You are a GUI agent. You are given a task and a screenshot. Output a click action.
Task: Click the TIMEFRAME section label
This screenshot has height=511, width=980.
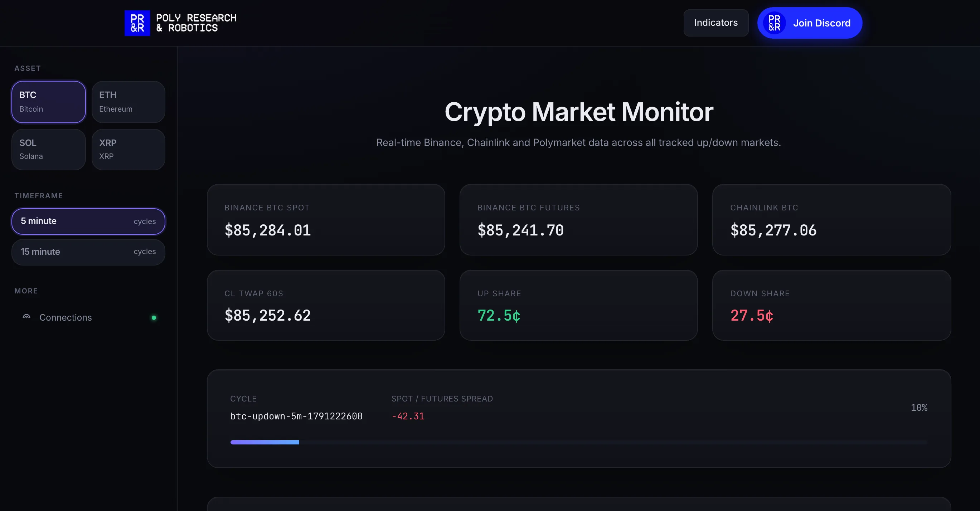[x=38, y=196]
